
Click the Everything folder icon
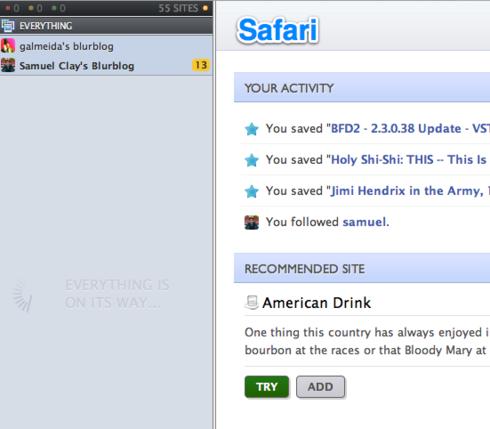tap(8, 26)
